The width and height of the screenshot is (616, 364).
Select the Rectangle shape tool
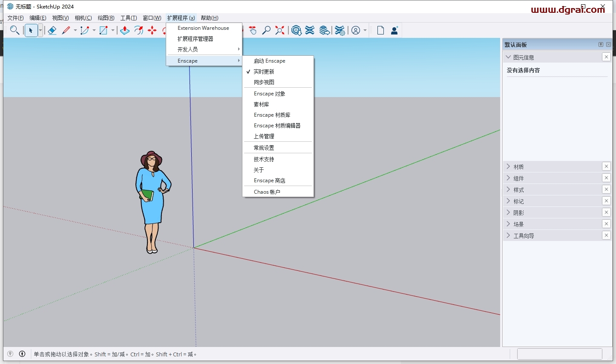[x=104, y=30]
